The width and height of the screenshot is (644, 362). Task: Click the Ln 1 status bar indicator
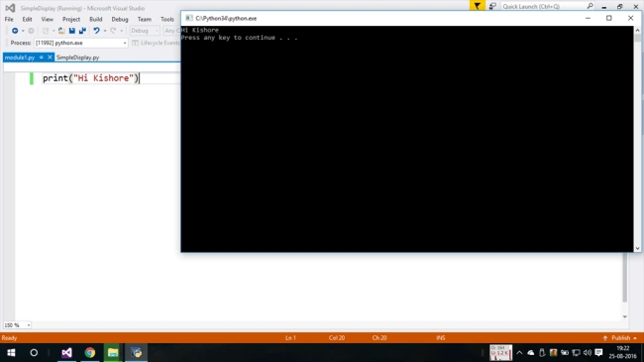(x=290, y=338)
